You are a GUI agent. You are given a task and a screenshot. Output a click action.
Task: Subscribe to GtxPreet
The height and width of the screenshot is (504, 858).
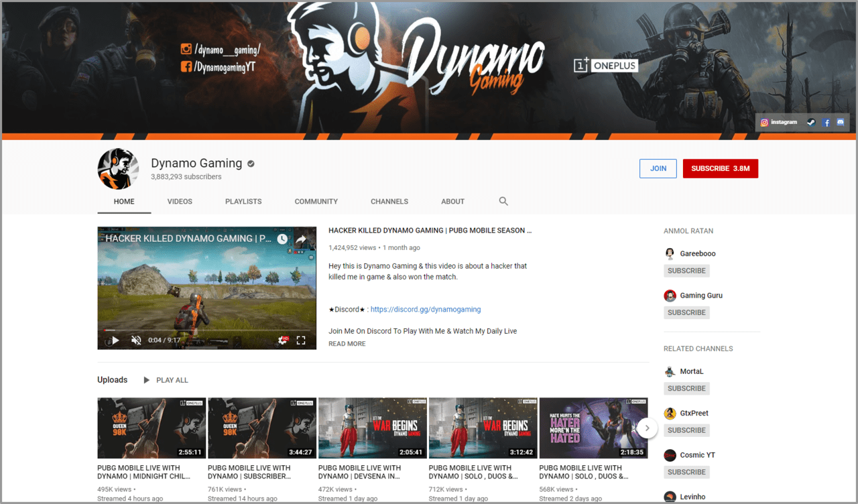686,430
